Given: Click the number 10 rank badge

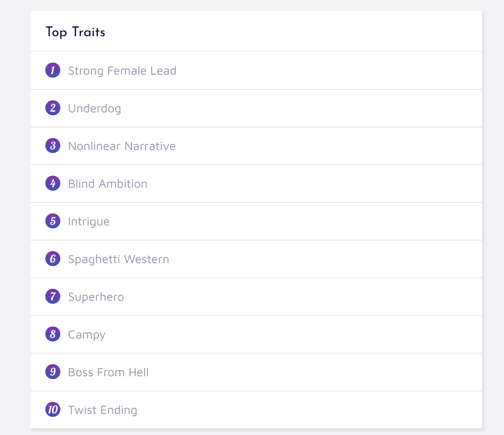Looking at the screenshot, I should tap(53, 409).
